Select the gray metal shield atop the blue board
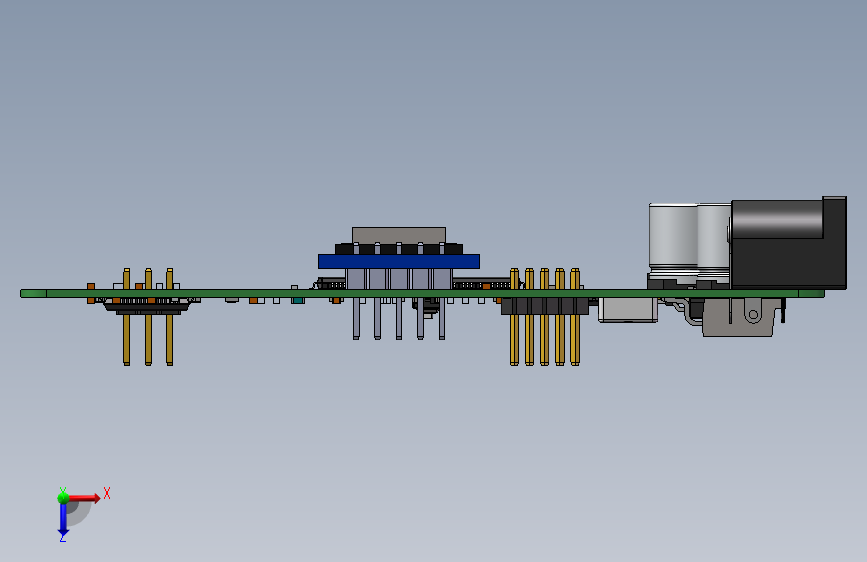The height and width of the screenshot is (562, 867). (399, 235)
